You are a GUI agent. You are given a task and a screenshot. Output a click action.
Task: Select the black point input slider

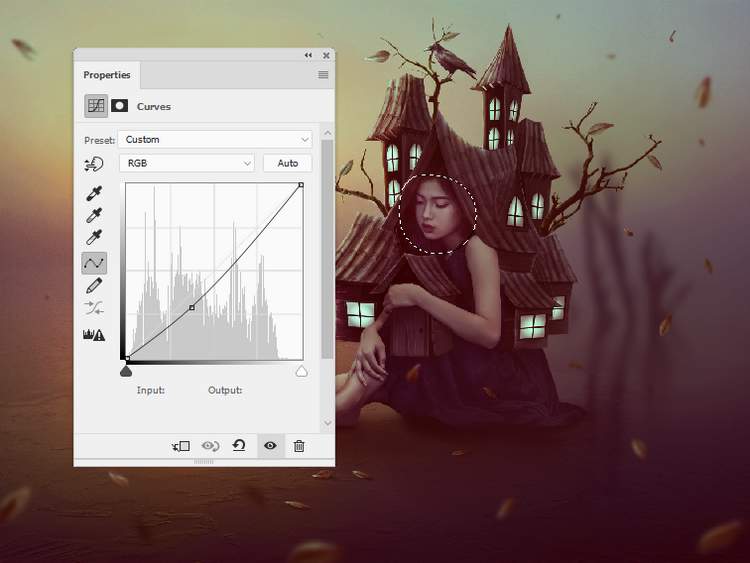(126, 371)
